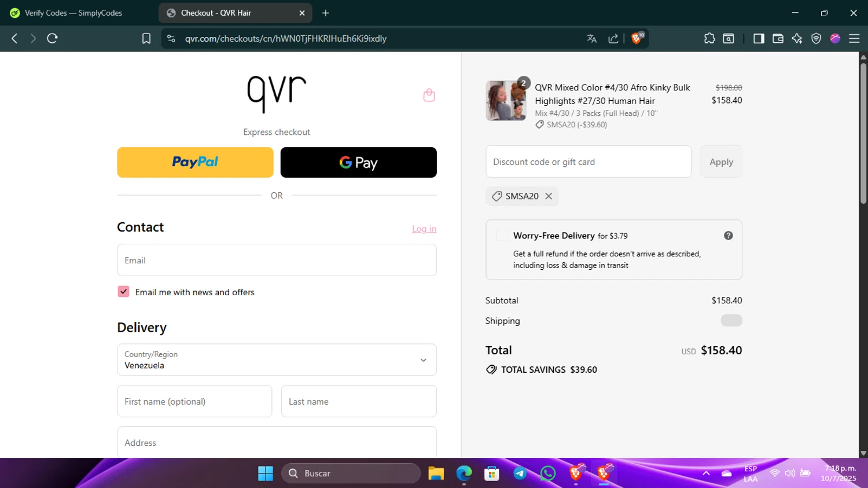868x488 pixels.
Task: Click the Log in link
Action: (424, 229)
